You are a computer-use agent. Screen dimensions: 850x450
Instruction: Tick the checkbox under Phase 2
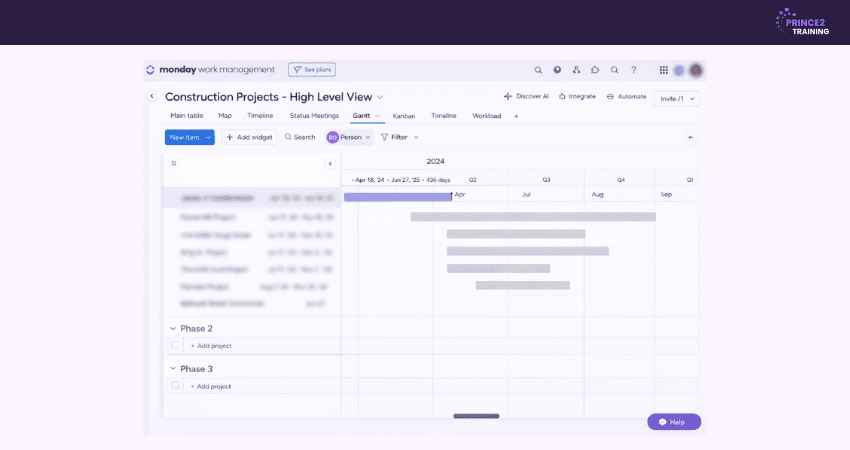(175, 345)
